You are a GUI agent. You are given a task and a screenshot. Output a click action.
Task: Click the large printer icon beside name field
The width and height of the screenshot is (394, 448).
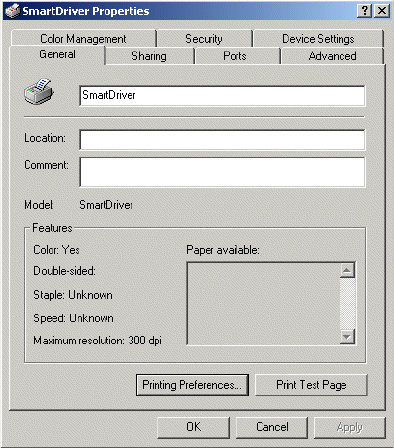[x=39, y=92]
